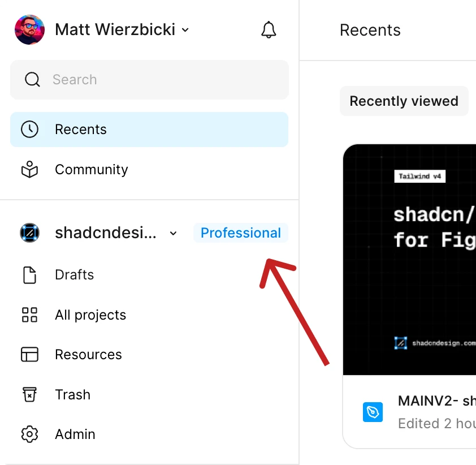
Task: Open Trash
Action: pyautogui.click(x=149, y=395)
